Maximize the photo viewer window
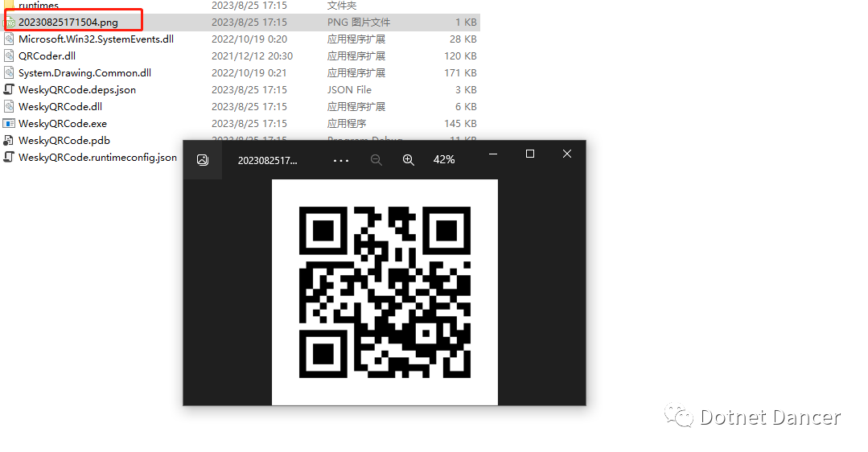 tap(530, 154)
